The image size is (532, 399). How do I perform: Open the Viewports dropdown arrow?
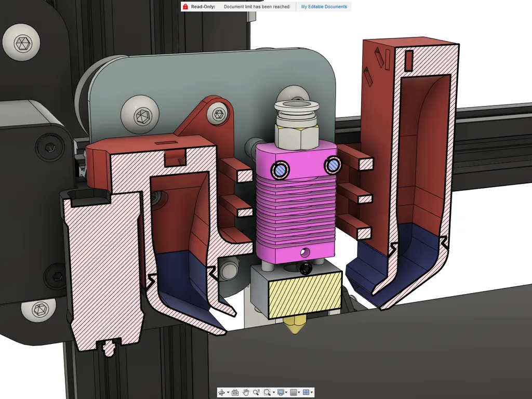[x=312, y=393]
